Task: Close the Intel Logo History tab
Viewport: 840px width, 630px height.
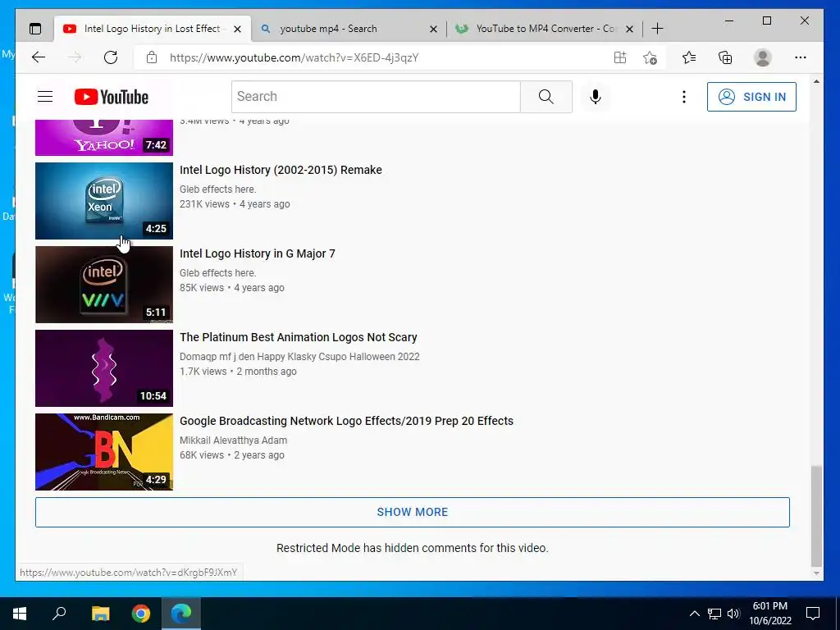Action: point(237,29)
